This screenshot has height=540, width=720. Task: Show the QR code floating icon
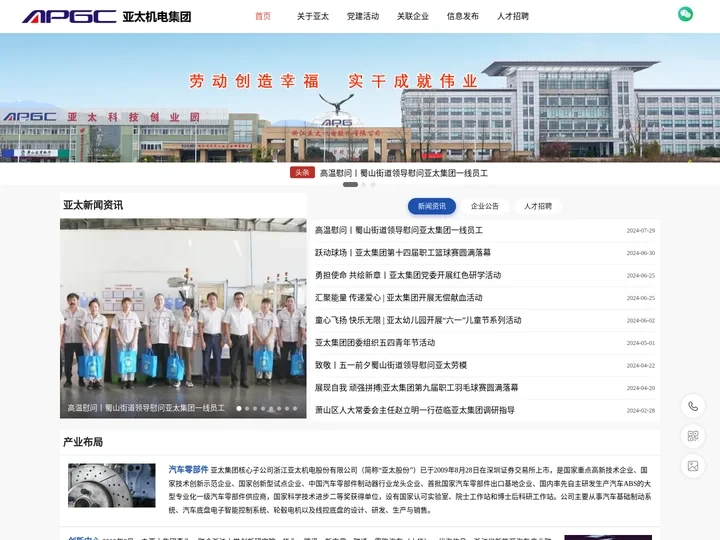point(692,436)
